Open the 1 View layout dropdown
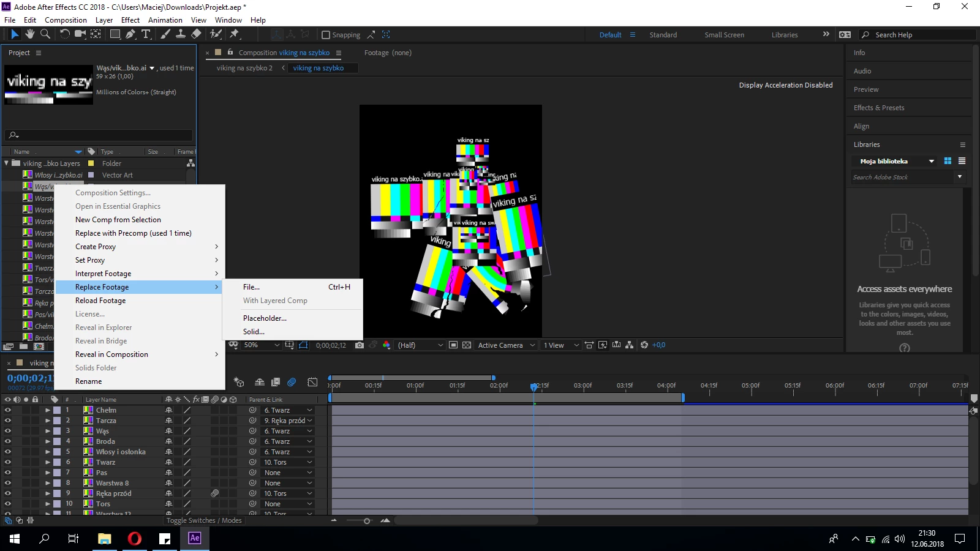The image size is (980, 551). (x=561, y=345)
